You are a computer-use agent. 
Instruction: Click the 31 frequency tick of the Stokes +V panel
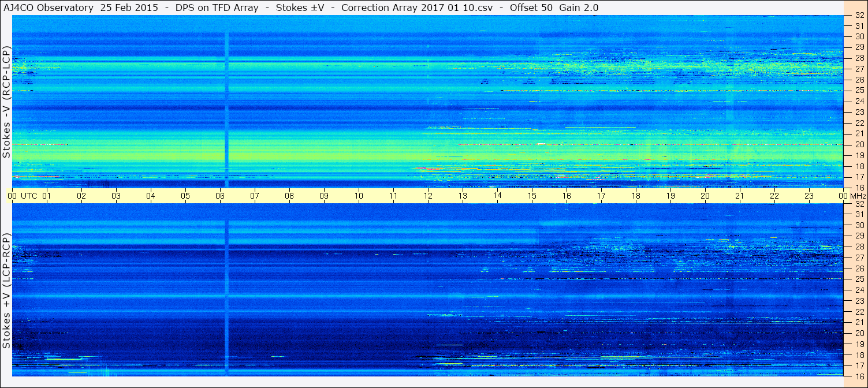point(859,214)
